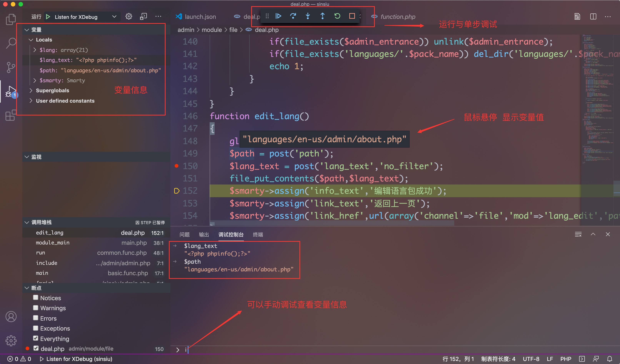Uncheck the Everything breakpoint checkbox
This screenshot has width=620, height=364.
(36, 338)
